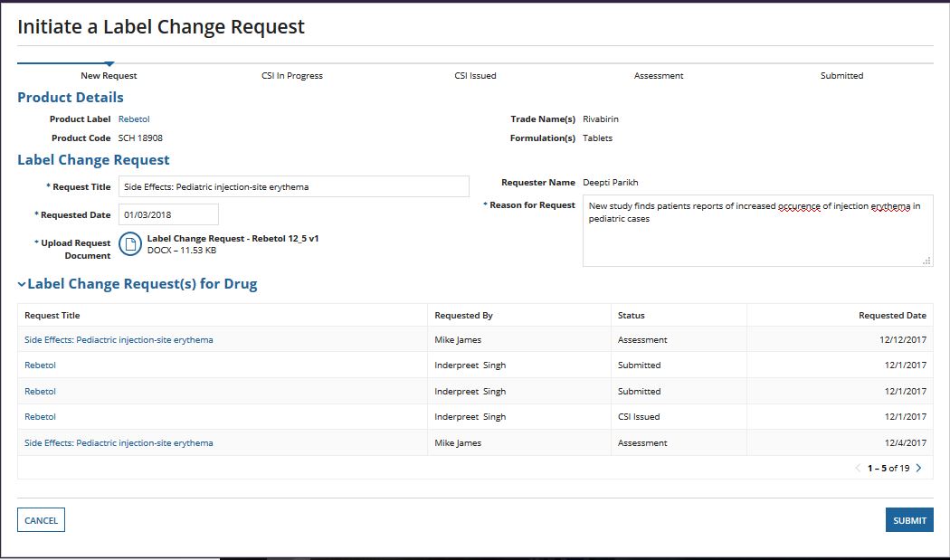The height and width of the screenshot is (560, 950).
Task: Collapse Label Change Request(s) for Drug section
Action: tap(22, 284)
